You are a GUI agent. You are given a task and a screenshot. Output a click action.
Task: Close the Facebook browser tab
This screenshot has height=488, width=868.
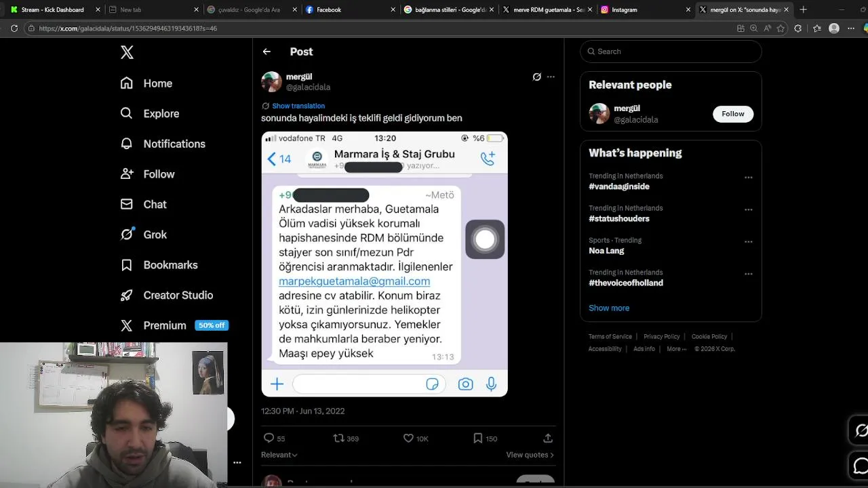pyautogui.click(x=393, y=9)
